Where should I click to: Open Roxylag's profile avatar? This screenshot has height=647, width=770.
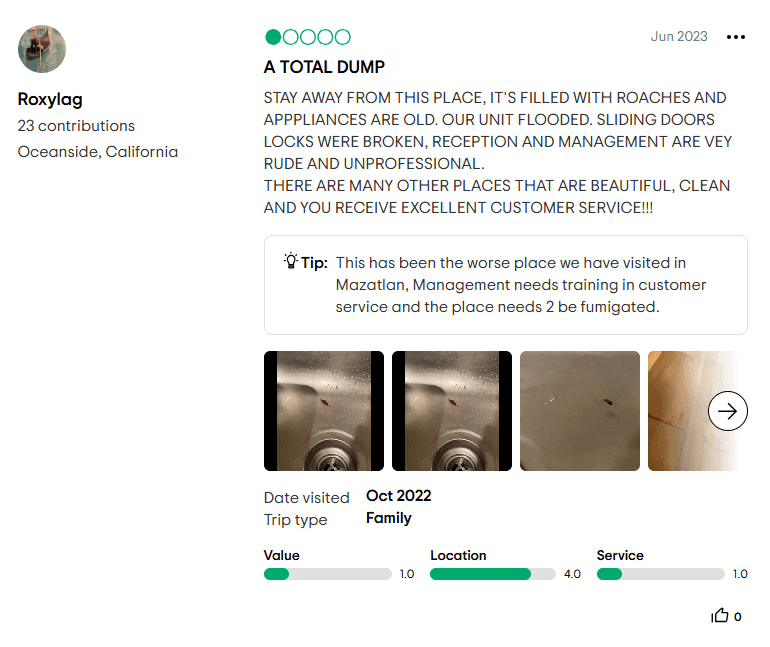(x=42, y=50)
